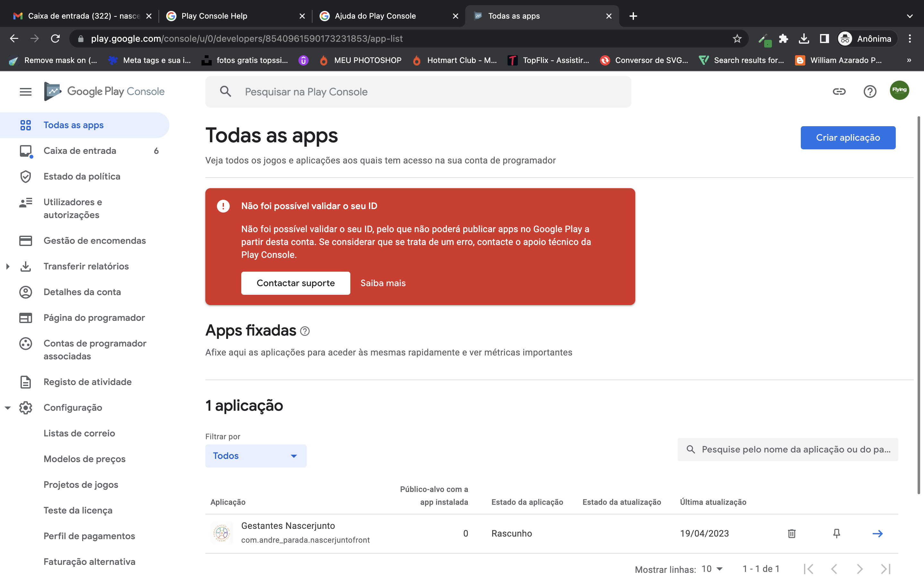This screenshot has height=578, width=924.
Task: Switch to the Play Console Help tab
Action: click(x=235, y=16)
